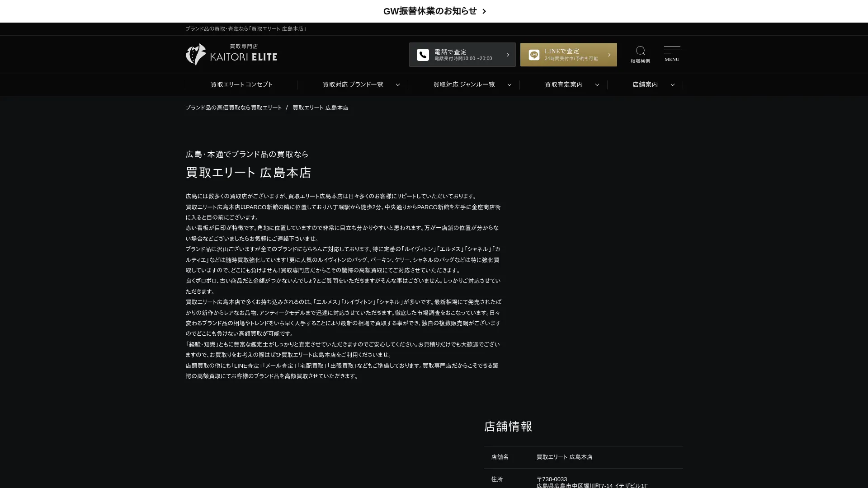Open the LINEで査定 appraisal button

point(568,55)
